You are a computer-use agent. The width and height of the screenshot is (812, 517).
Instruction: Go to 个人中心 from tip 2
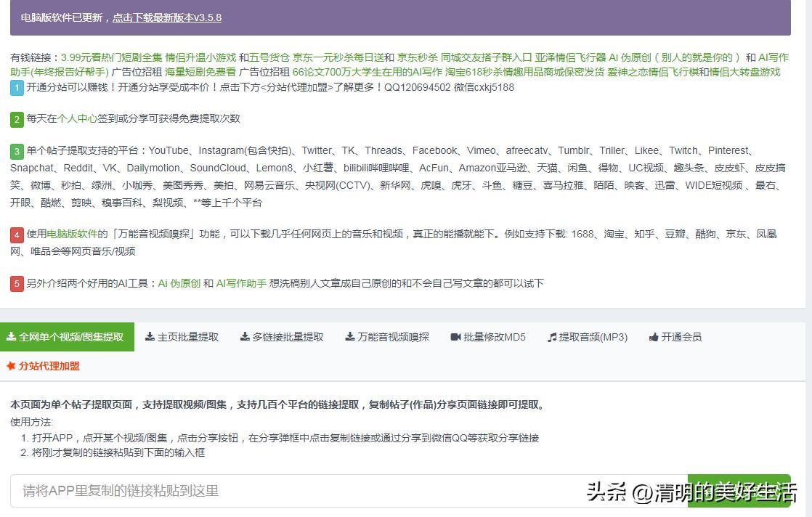[77, 118]
